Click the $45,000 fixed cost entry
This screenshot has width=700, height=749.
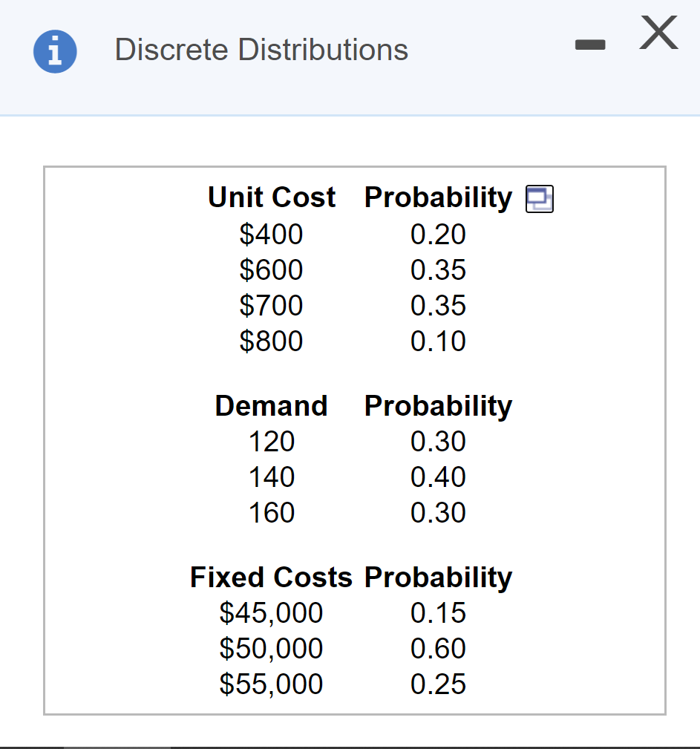(x=272, y=613)
